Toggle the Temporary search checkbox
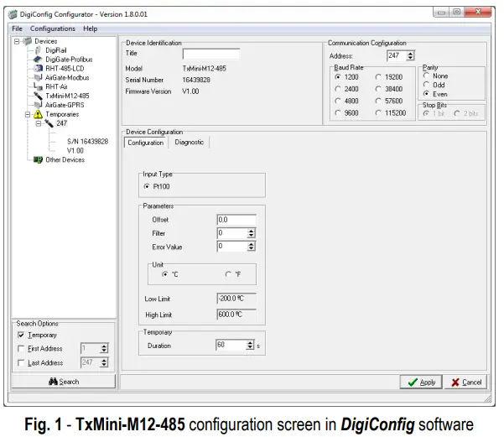Screen dimensions: 504x437 [x=21, y=335]
